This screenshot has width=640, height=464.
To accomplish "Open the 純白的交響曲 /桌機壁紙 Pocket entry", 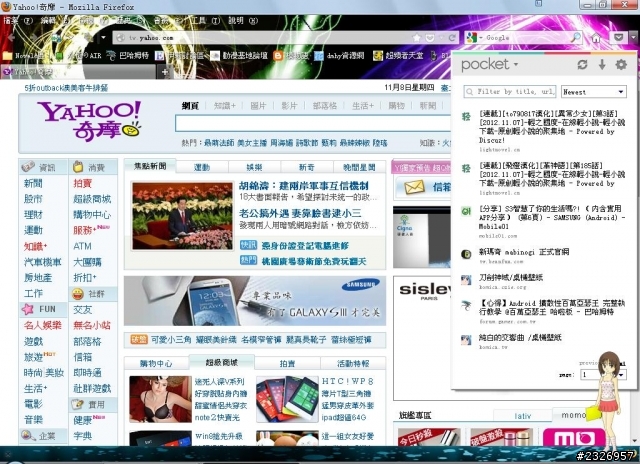I will tap(520, 337).
